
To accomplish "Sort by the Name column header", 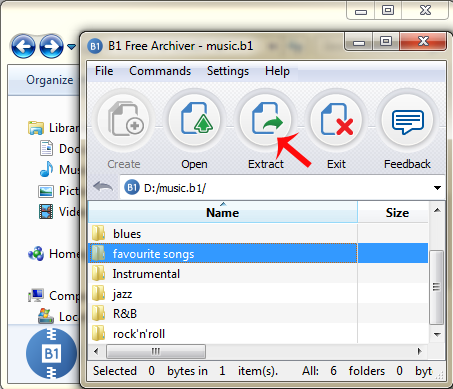I will [x=223, y=212].
